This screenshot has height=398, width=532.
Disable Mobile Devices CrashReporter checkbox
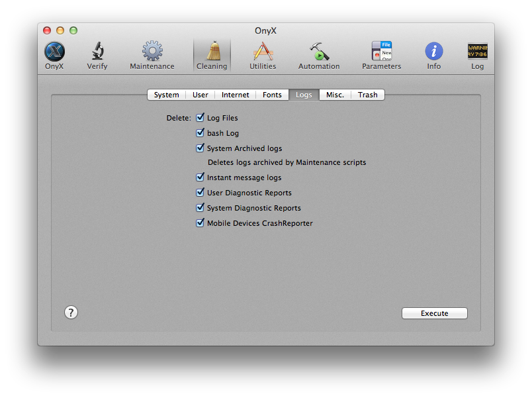tap(200, 223)
